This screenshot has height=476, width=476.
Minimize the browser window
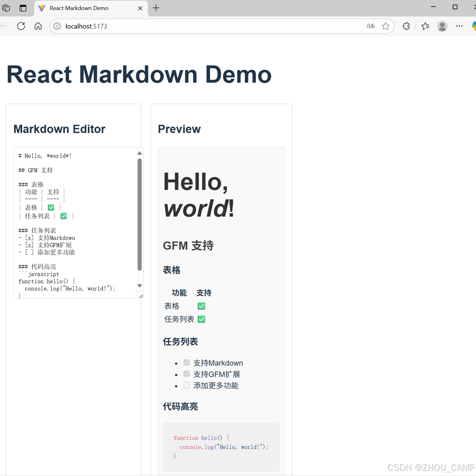coord(434,7)
